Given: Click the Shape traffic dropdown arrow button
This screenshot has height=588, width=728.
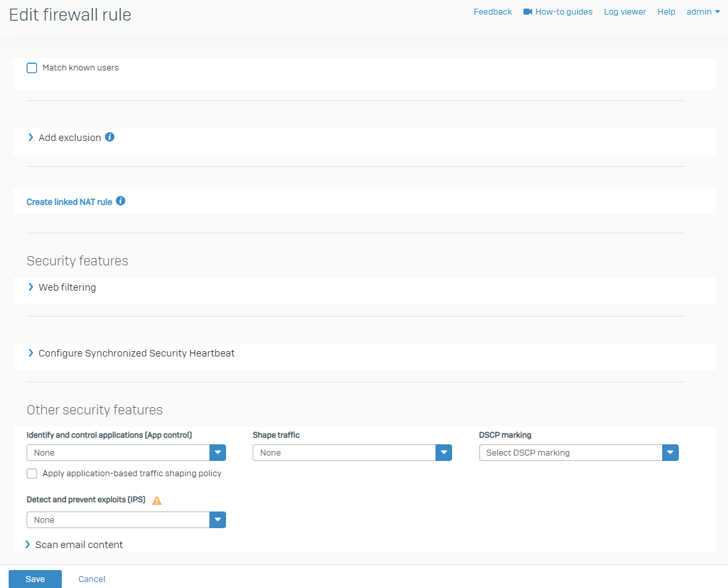Looking at the screenshot, I should (x=443, y=453).
